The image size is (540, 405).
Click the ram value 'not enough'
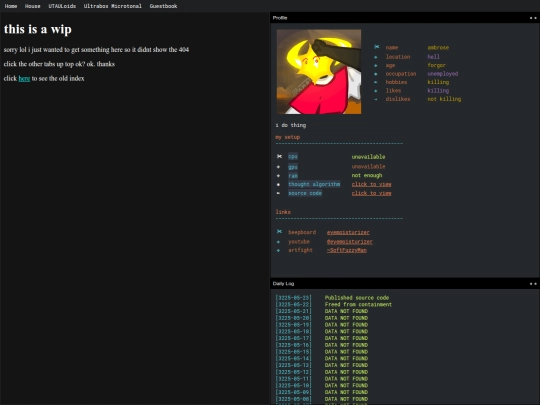pyautogui.click(x=367, y=176)
